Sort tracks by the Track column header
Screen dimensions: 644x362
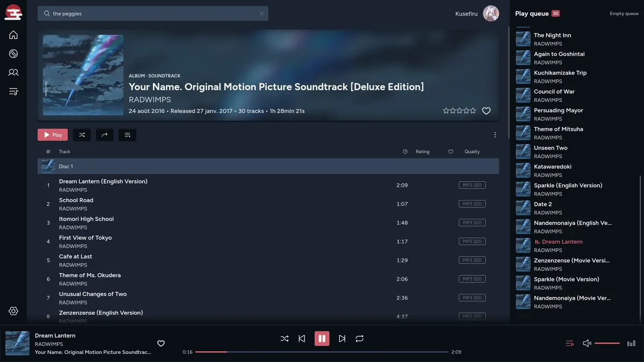tap(64, 152)
